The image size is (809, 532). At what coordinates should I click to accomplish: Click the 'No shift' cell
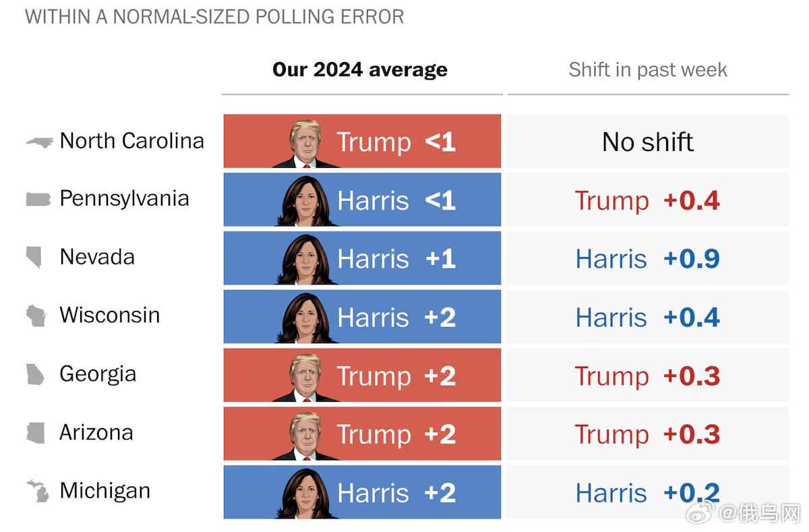(x=648, y=142)
